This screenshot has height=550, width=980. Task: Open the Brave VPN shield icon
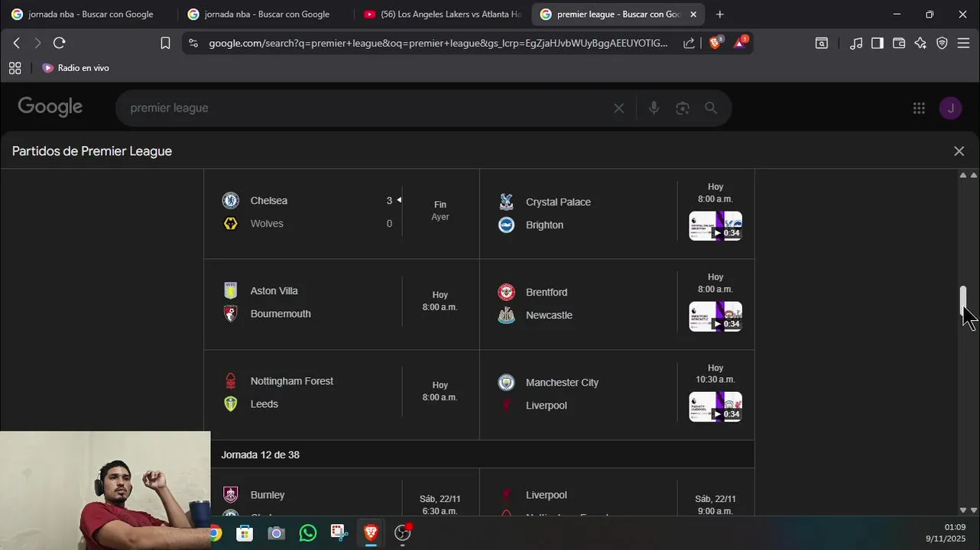click(x=942, y=44)
